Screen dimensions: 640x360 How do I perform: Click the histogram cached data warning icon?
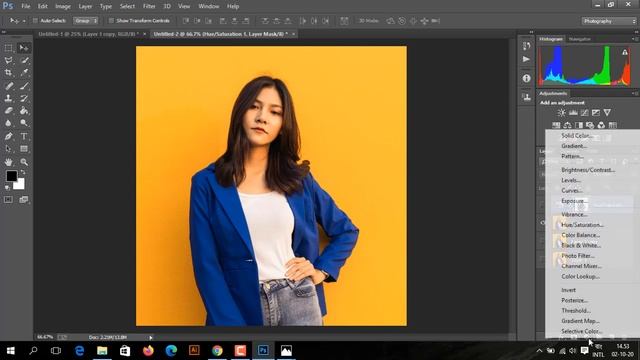[x=625, y=52]
